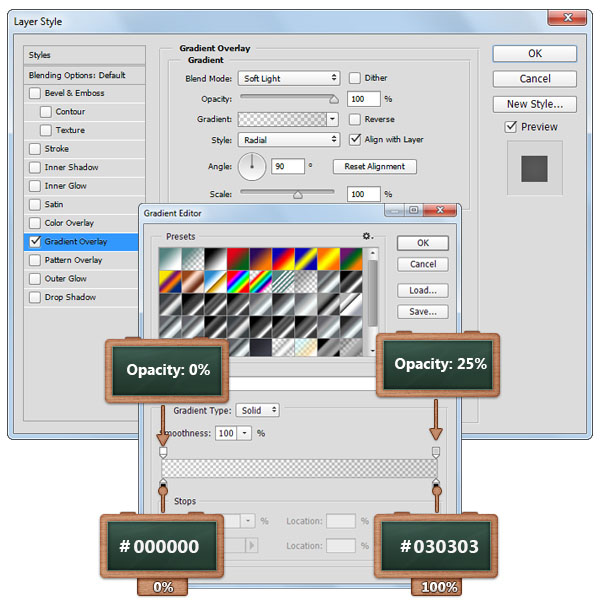Open the Blend Mode Soft Light dropdown
This screenshot has height=600, width=600.
pyautogui.click(x=289, y=78)
